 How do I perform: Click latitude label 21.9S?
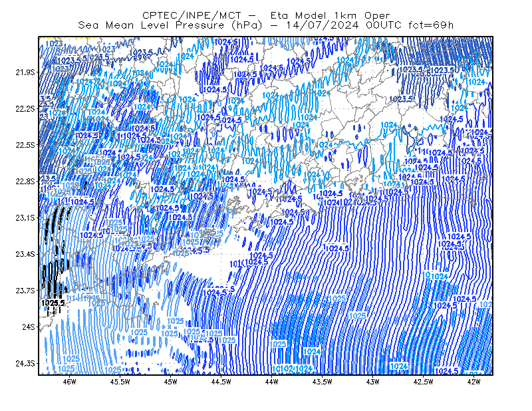[25, 72]
